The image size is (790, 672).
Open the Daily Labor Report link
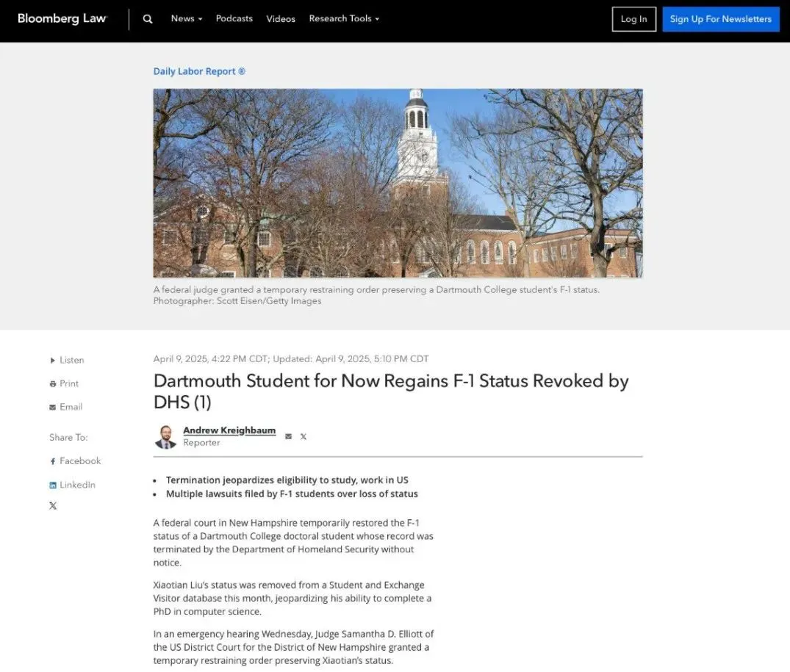point(199,71)
